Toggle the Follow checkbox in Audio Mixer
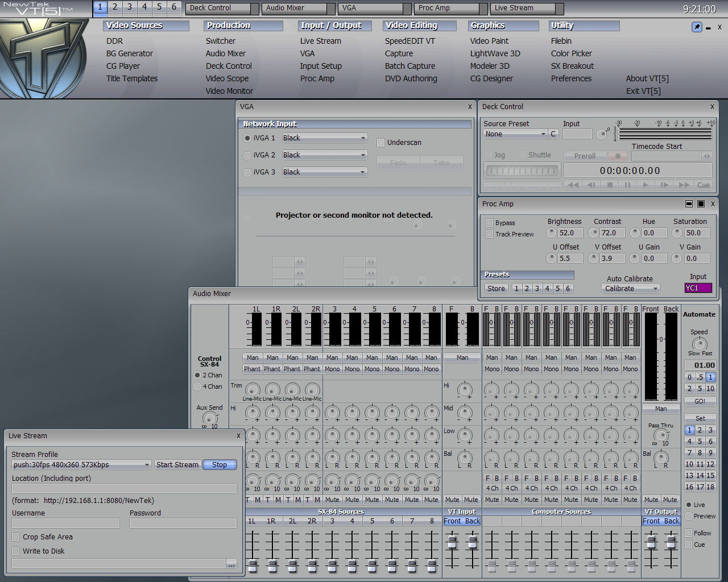Screen dimensions: 728x582 pos(689,533)
